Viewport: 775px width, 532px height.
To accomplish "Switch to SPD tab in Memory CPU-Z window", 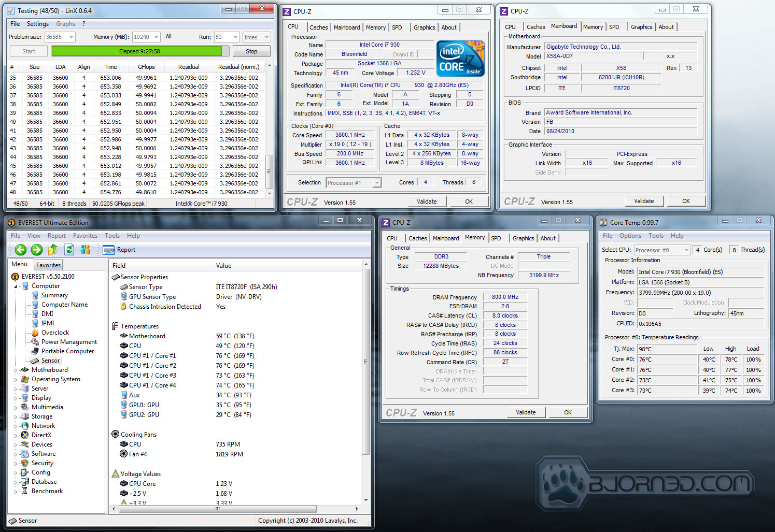I will (x=496, y=238).
